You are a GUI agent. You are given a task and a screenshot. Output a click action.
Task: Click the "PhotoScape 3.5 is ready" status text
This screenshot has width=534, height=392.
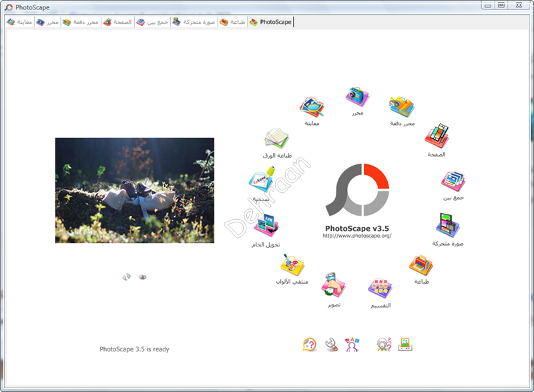(135, 349)
